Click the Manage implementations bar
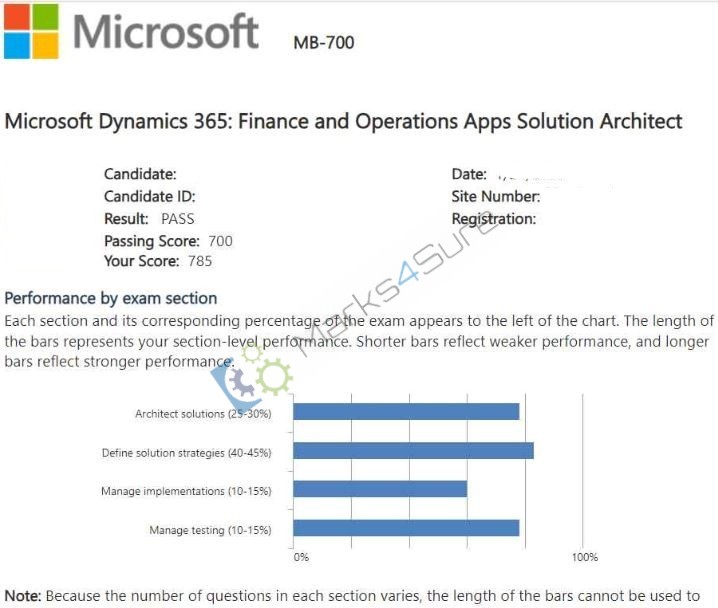 pyautogui.click(x=380, y=489)
